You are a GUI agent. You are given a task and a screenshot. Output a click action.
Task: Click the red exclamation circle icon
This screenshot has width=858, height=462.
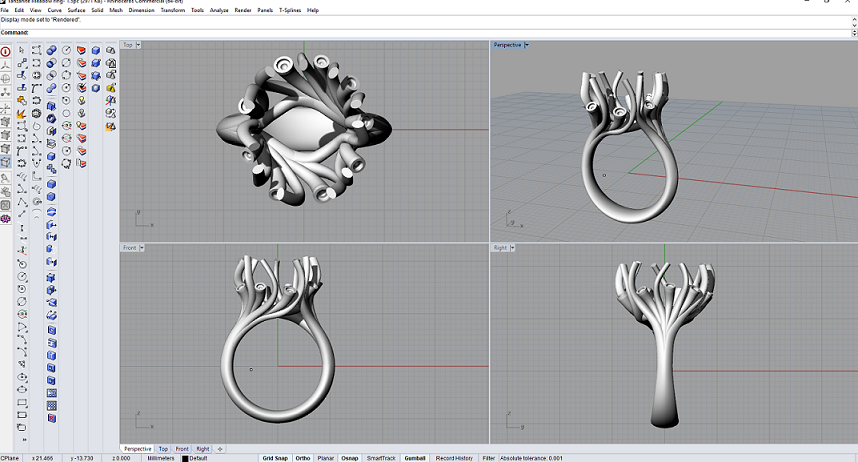[x=5, y=52]
